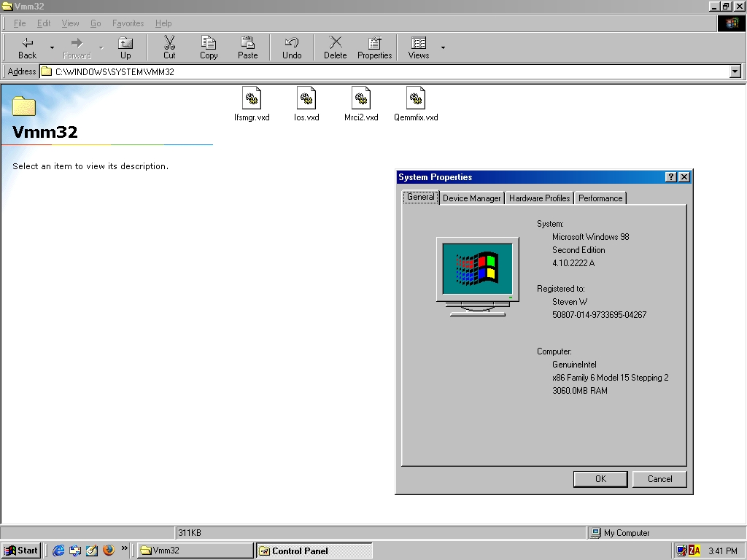Screen dimensions: 747x560
Task: Open the Forward history dropdown arrow
Action: 101,47
